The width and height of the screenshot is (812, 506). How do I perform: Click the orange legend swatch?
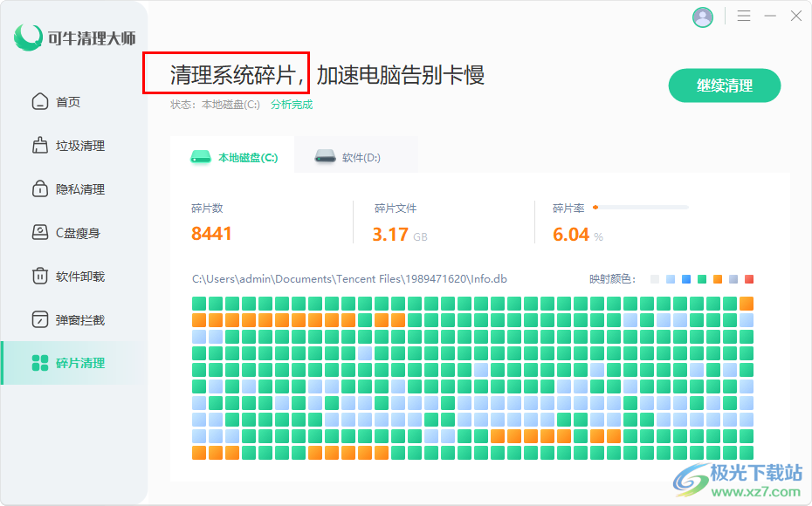[717, 279]
